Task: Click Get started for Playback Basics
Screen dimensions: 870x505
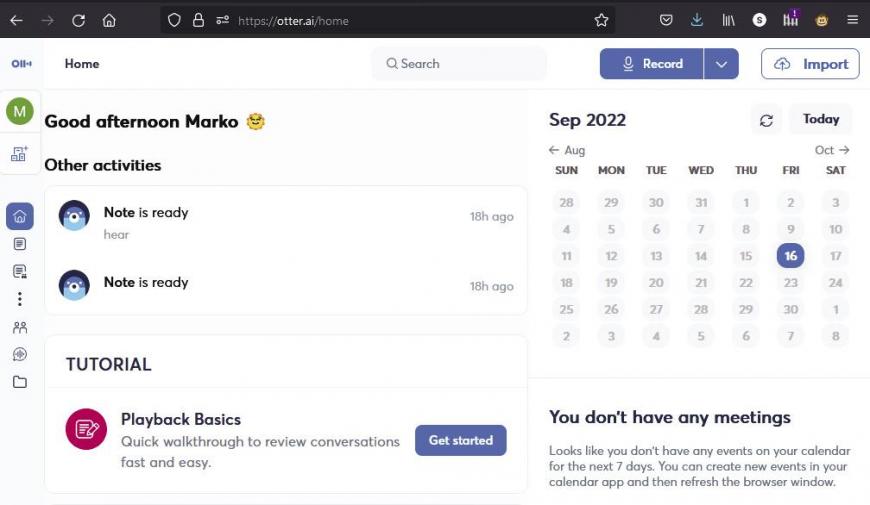Action: click(461, 440)
